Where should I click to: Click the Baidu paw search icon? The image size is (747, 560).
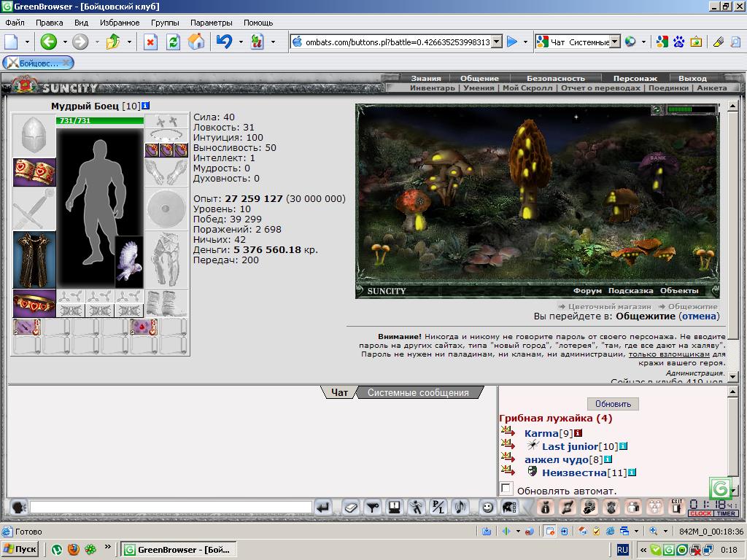[x=679, y=42]
